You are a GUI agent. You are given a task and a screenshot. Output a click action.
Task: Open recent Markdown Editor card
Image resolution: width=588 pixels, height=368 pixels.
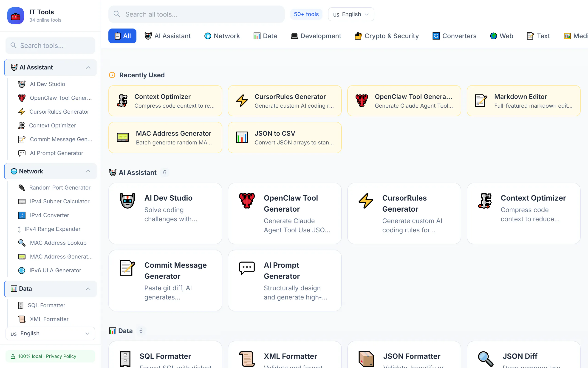pyautogui.click(x=524, y=101)
